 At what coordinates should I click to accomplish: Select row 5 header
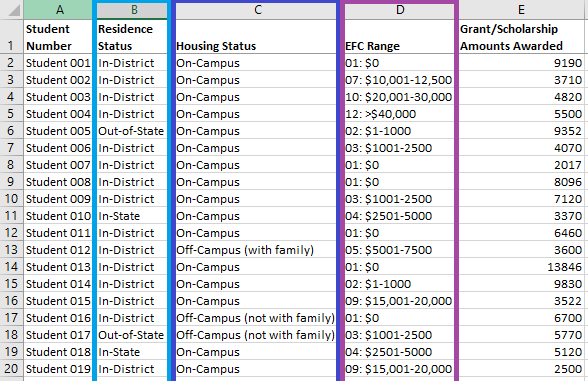[11, 114]
